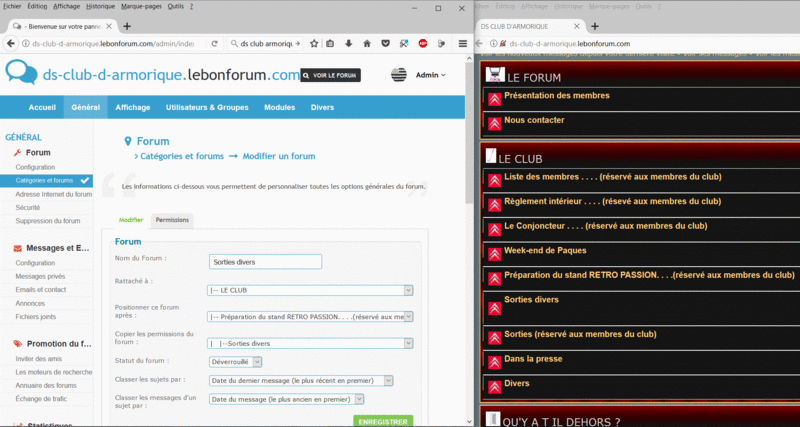This screenshot has height=427, width=800.
Task: Open the Affichage navigation tab
Action: click(x=133, y=107)
